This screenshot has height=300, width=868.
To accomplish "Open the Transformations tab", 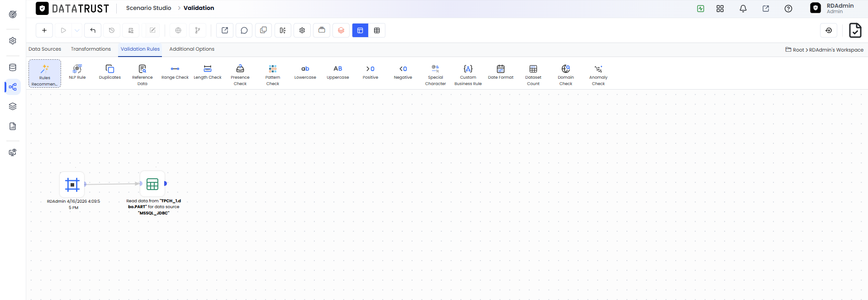I will (x=91, y=49).
